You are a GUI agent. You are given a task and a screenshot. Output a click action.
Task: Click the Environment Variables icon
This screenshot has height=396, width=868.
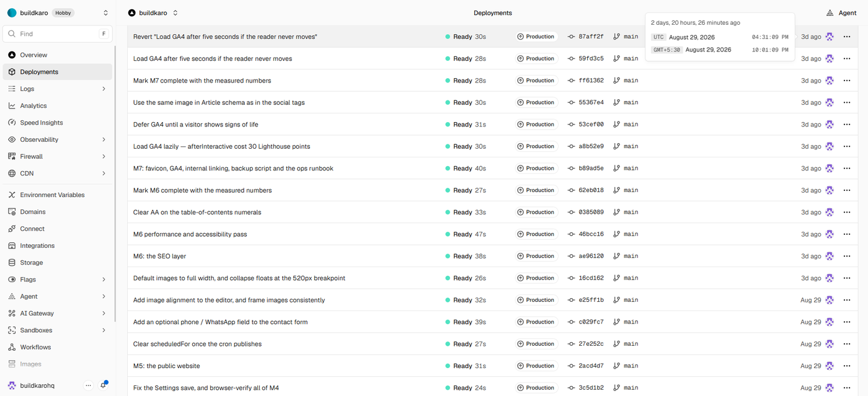pos(12,195)
